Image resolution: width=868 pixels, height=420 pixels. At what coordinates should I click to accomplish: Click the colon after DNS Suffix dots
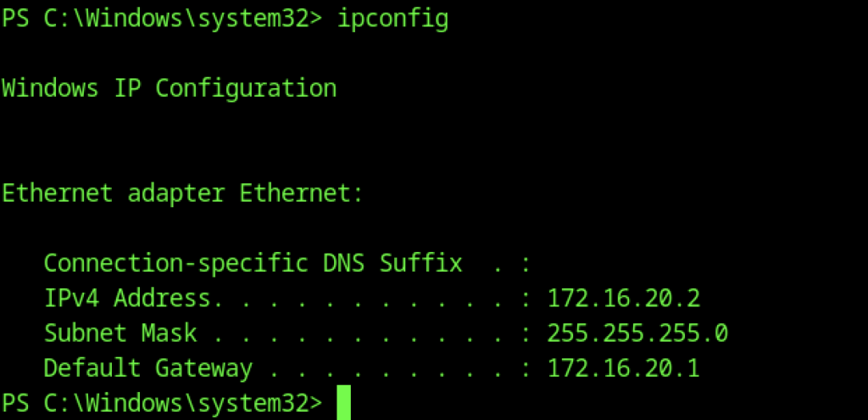[526, 263]
